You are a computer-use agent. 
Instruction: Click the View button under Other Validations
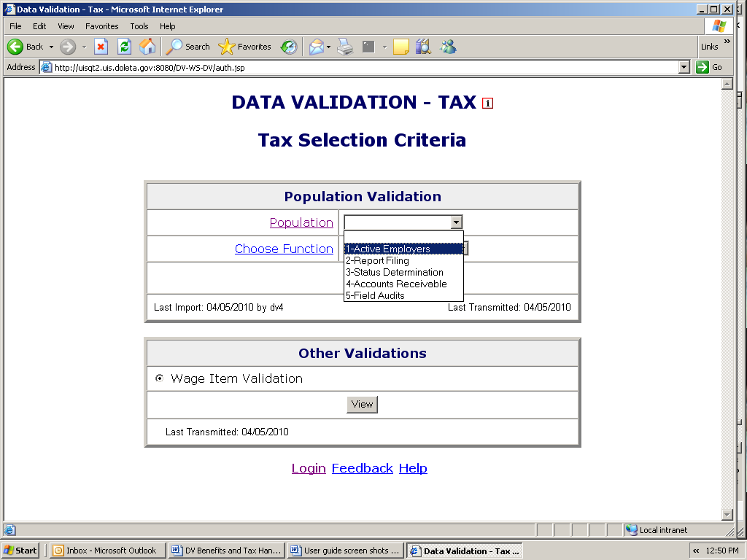pyautogui.click(x=362, y=404)
